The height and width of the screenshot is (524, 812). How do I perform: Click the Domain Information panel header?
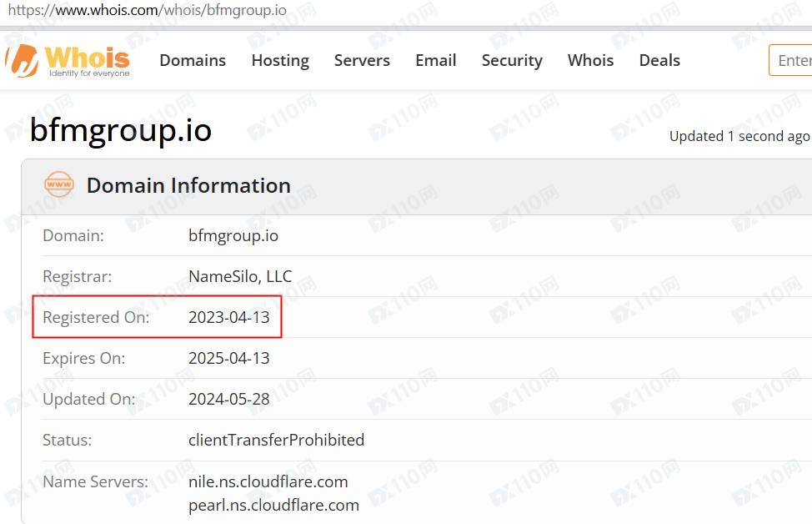pos(188,185)
